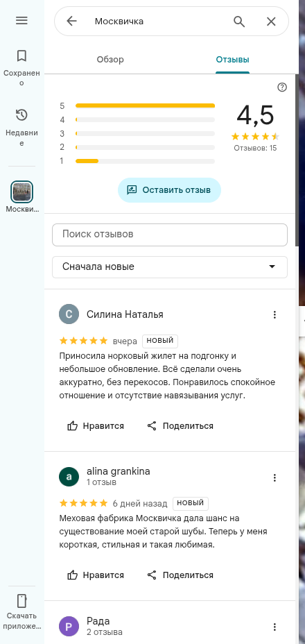Click the '2 отзыва' label under Рада
The image size is (305, 644).
[x=104, y=632]
